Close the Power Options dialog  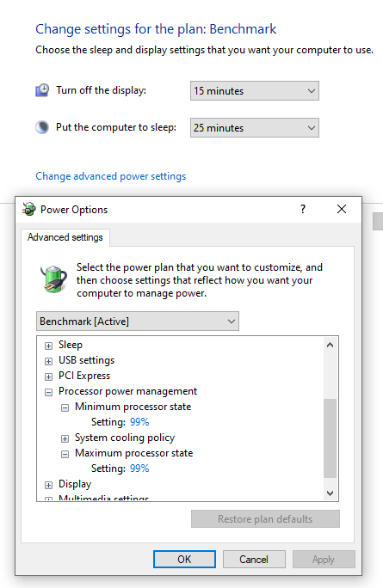[342, 209]
